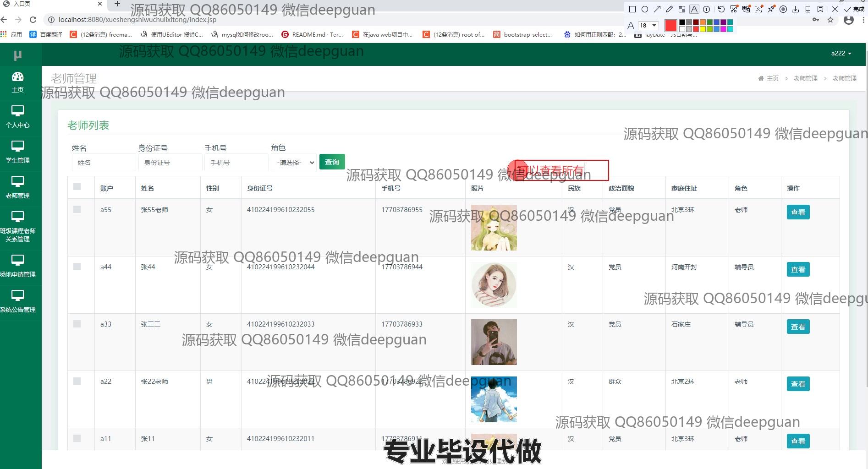Open the 角色 role dropdown
Image resolution: width=868 pixels, height=469 pixels.
pos(294,163)
